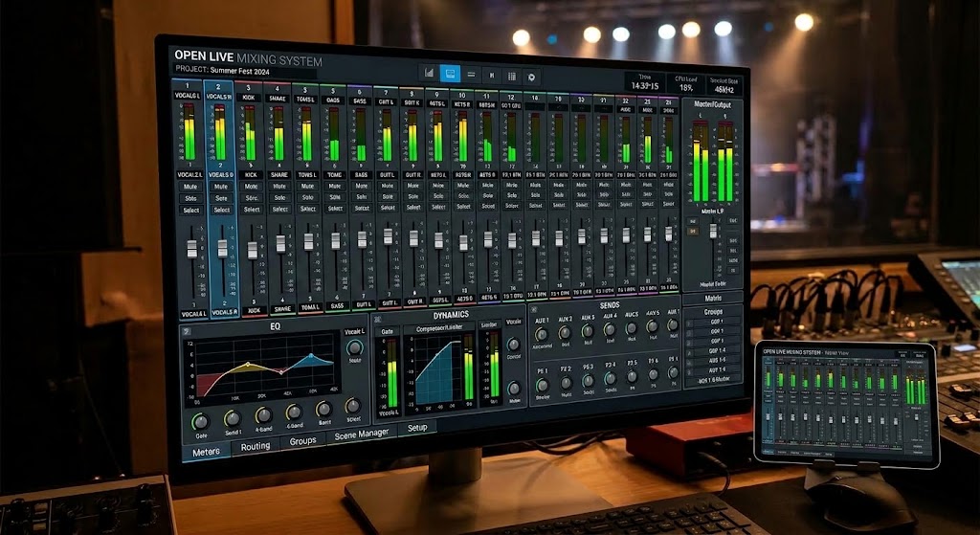Click the AUX 1 send knob
The image size is (980, 535).
pyautogui.click(x=542, y=334)
